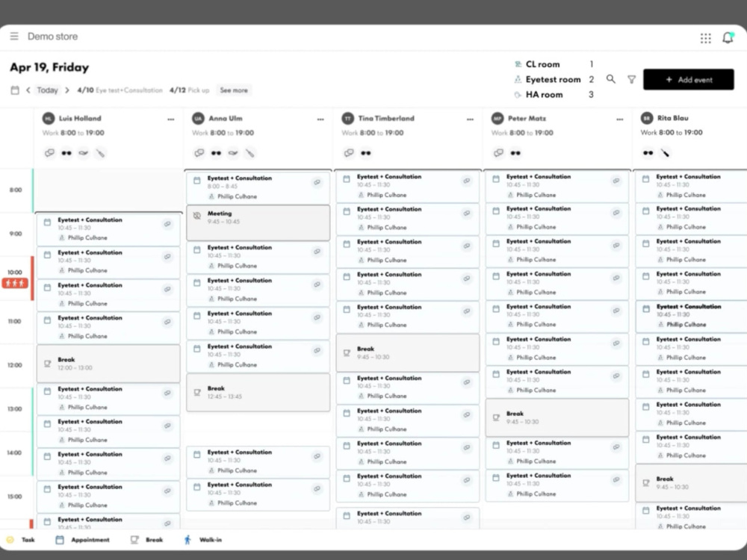The image size is (747, 560).
Task: Click the sunglasses icon under Peter Matz
Action: pyautogui.click(x=515, y=153)
